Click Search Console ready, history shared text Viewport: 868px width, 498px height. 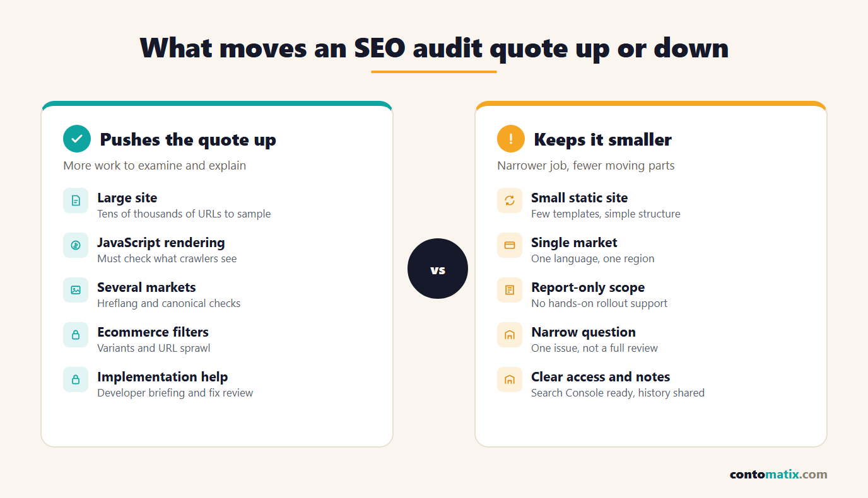pos(618,393)
